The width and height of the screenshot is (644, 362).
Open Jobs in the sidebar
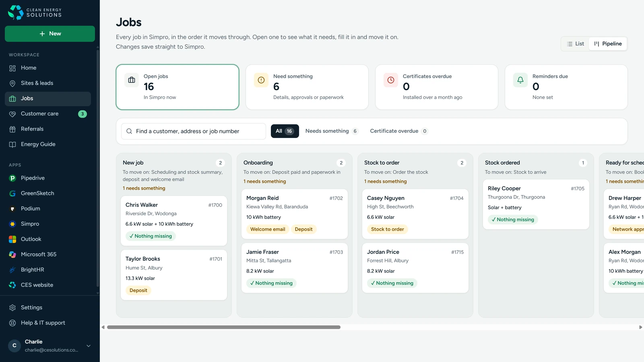pyautogui.click(x=48, y=99)
